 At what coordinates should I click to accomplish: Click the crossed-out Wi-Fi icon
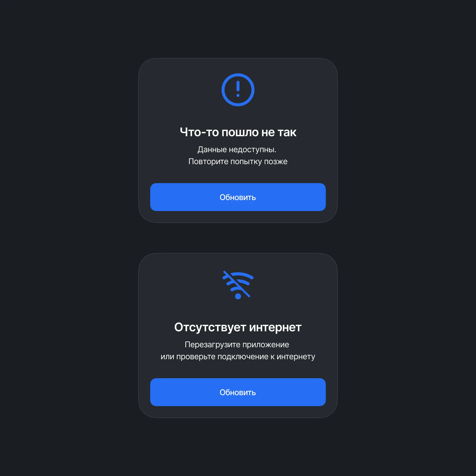[238, 285]
